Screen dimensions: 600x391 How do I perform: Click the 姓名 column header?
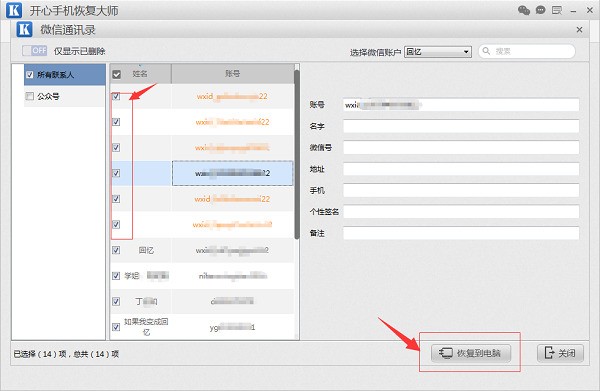(x=140, y=73)
